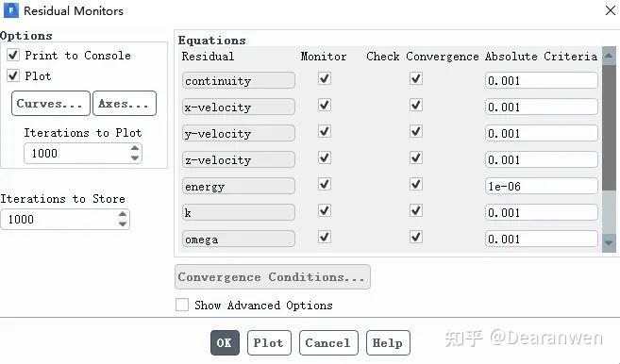Screen dimensions: 620x364
Task: Click the equations list scroll-up arrow
Action: pyautogui.click(x=609, y=56)
